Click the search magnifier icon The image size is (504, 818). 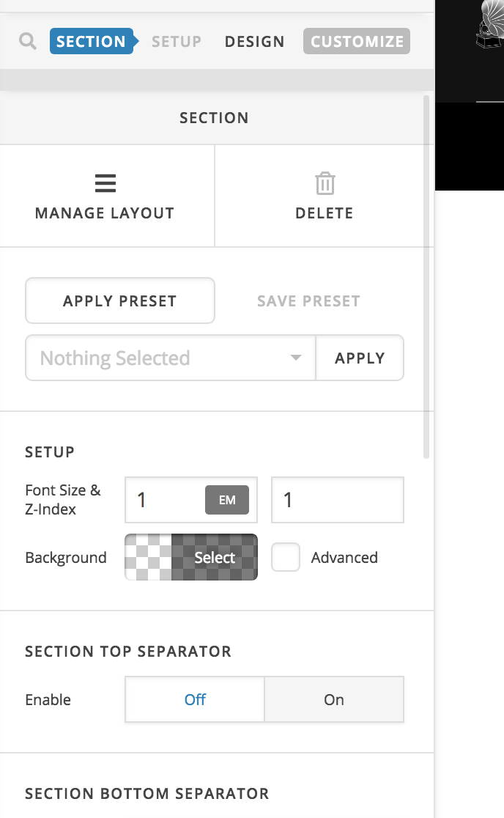[x=28, y=41]
